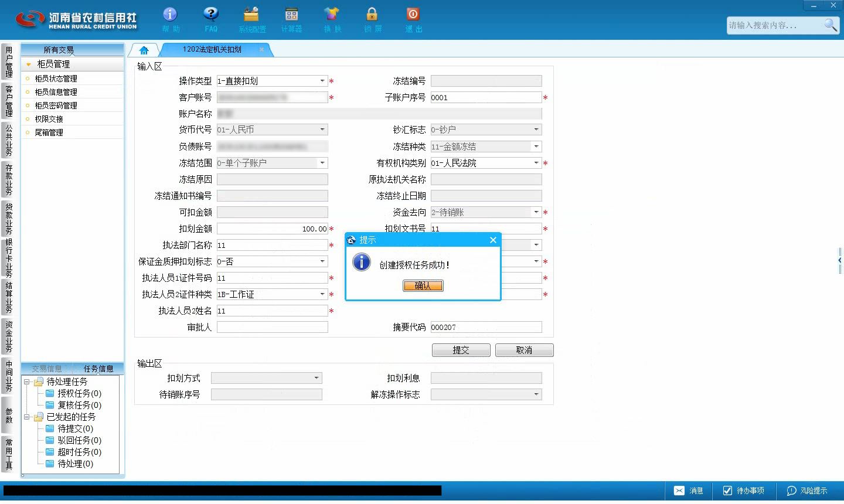Switch to 中间业务 side tab
Image resolution: width=844 pixels, height=504 pixels.
pyautogui.click(x=9, y=376)
